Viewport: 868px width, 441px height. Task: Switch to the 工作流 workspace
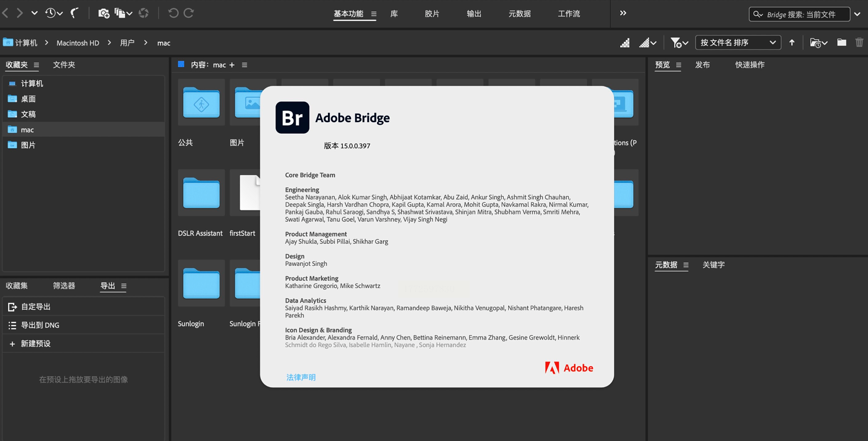coord(569,14)
